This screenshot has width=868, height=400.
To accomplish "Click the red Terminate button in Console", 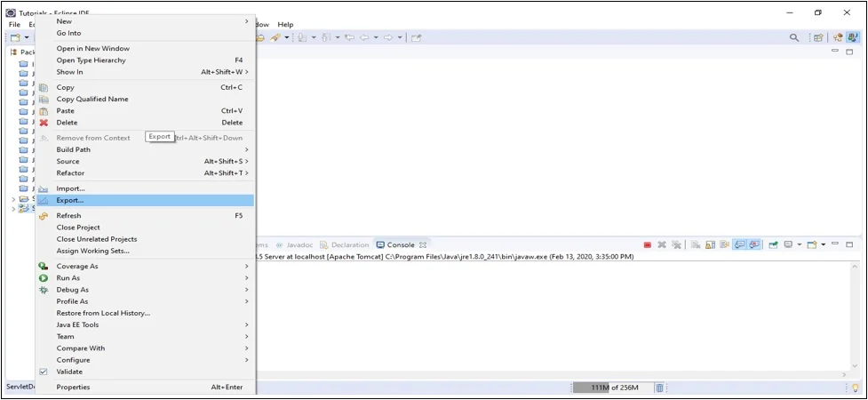I will pos(647,244).
